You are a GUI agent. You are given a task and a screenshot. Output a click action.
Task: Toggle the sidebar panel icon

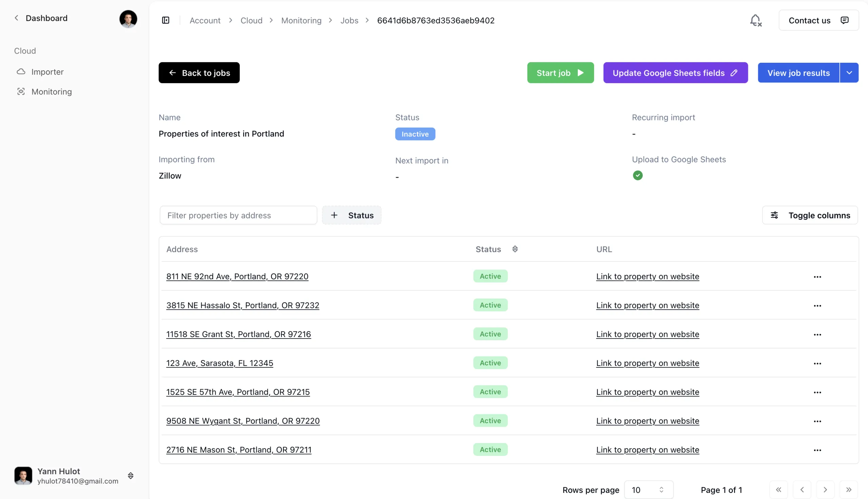(165, 21)
